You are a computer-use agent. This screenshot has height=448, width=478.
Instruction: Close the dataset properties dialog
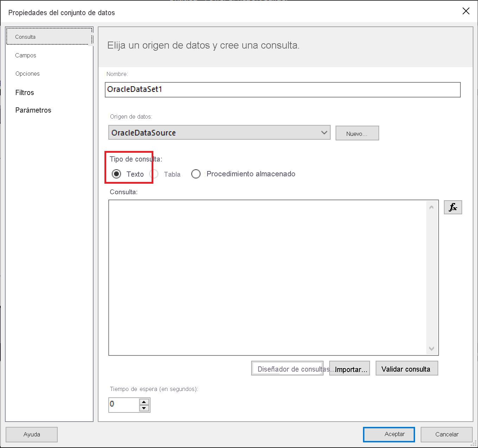[466, 11]
